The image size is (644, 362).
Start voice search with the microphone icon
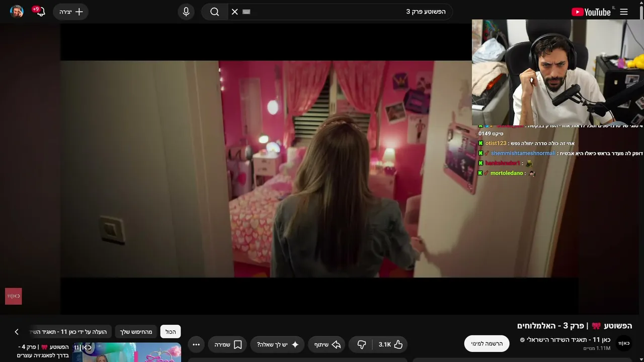(186, 12)
